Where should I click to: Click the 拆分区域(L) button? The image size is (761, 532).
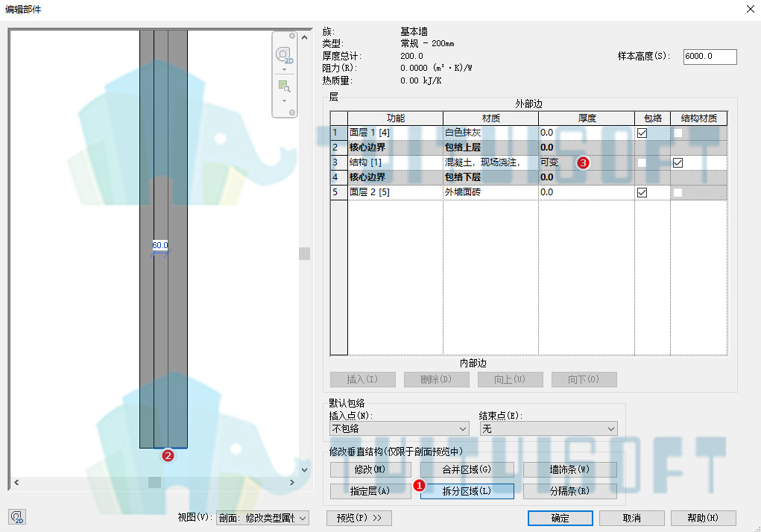point(467,491)
